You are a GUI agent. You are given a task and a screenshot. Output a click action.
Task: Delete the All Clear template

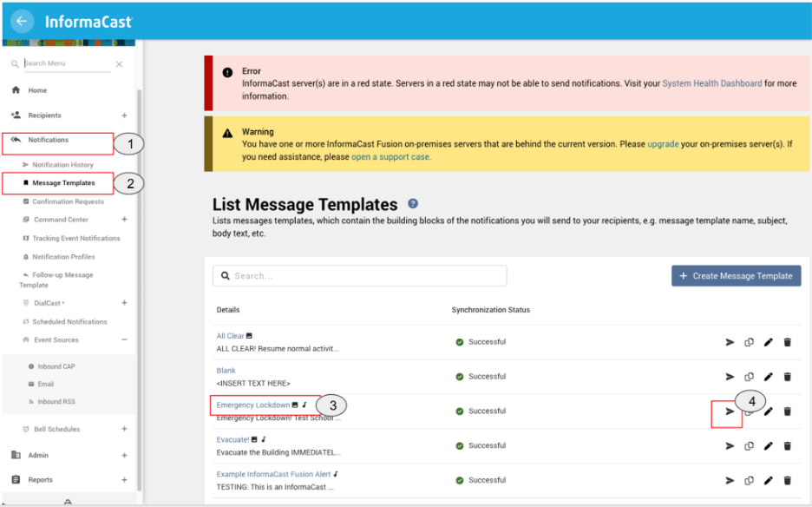tap(787, 342)
